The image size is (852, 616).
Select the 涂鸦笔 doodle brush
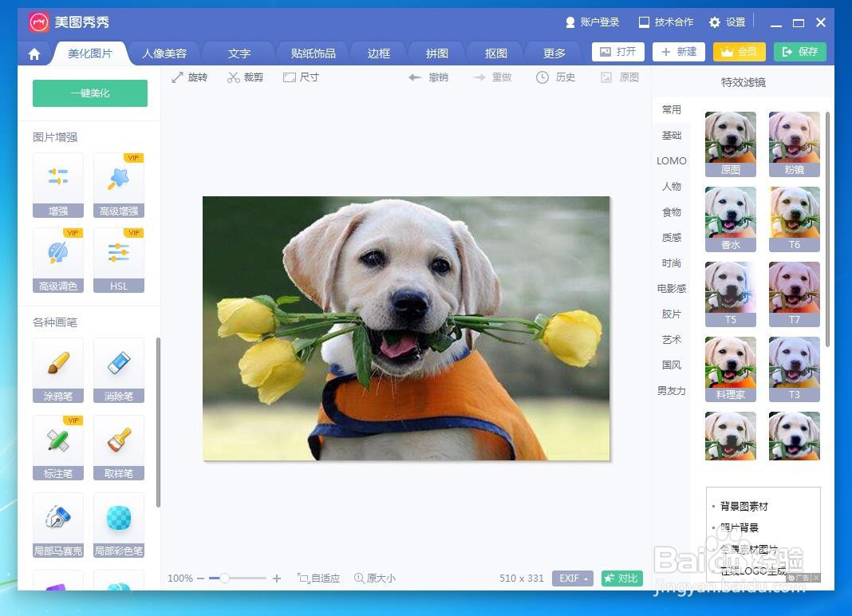pos(58,370)
